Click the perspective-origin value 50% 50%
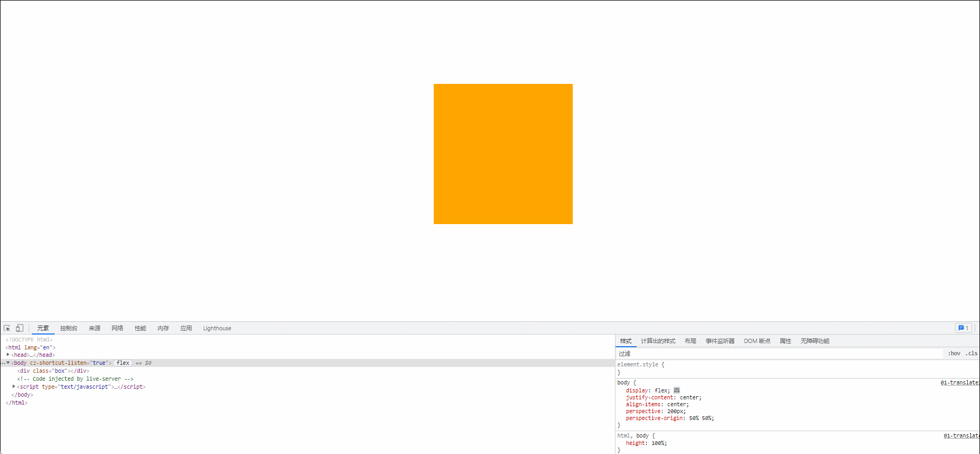 [x=700, y=418]
